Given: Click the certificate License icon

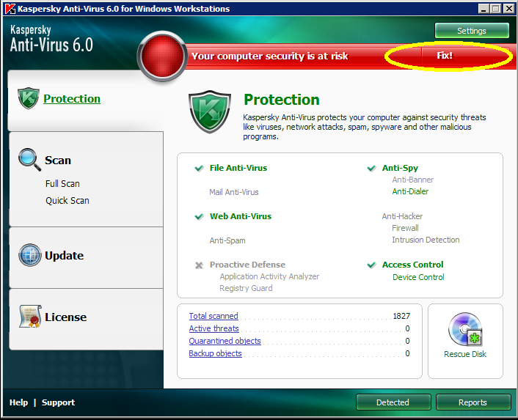Looking at the screenshot, I should (x=30, y=317).
